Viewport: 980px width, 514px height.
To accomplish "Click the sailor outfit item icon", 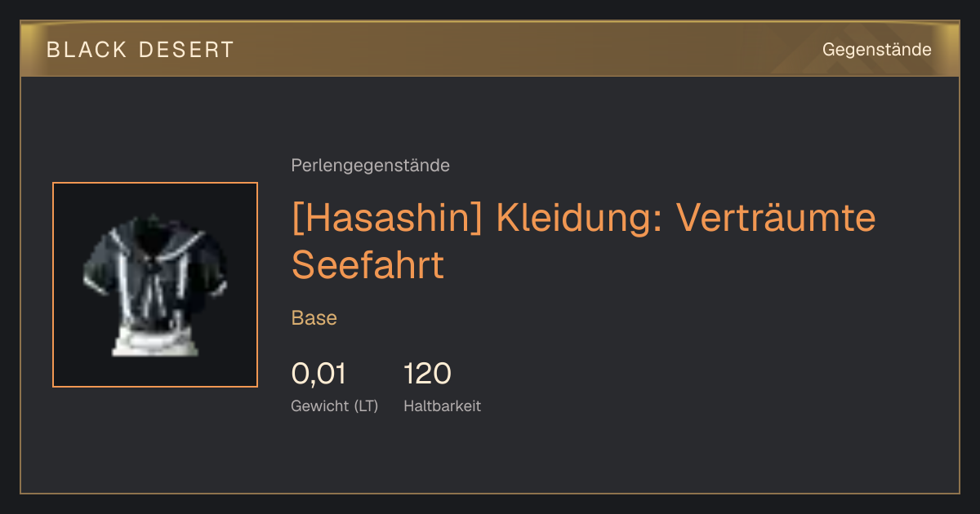I will pos(155,284).
